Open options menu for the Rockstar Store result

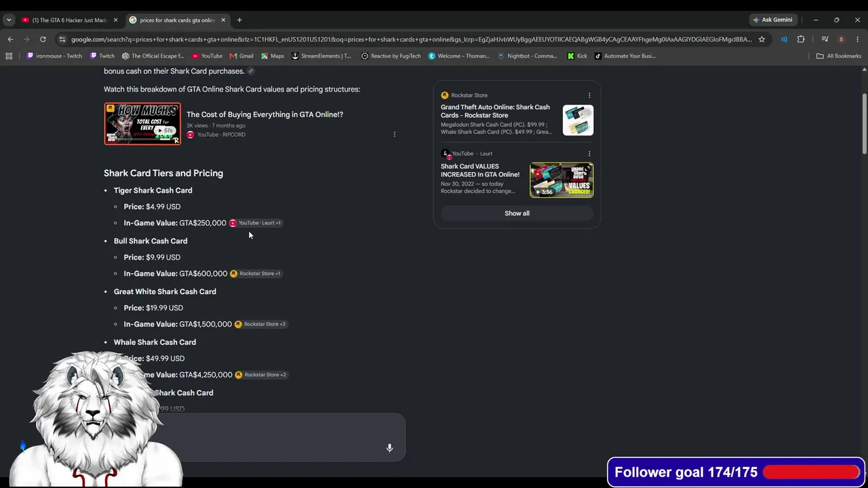click(589, 96)
